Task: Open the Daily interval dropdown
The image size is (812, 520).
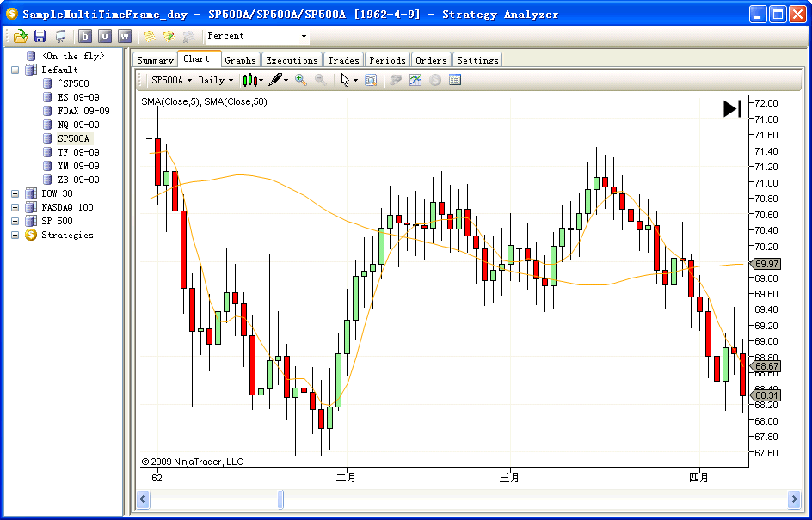Action: click(x=215, y=80)
